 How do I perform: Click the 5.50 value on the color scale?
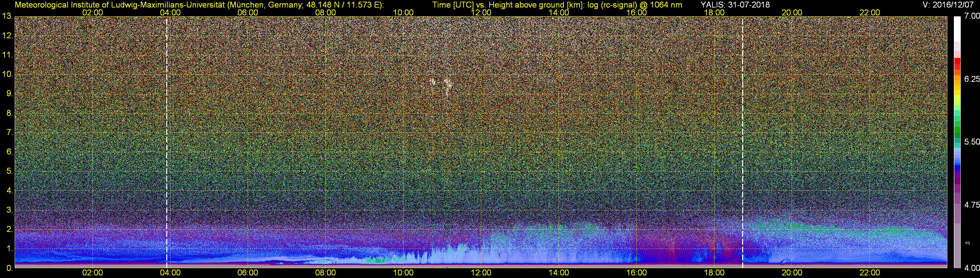[972, 142]
